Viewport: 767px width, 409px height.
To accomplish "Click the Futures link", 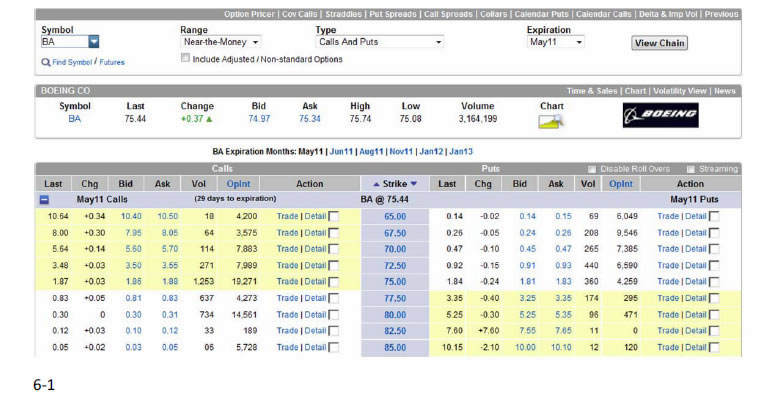I will click(112, 62).
